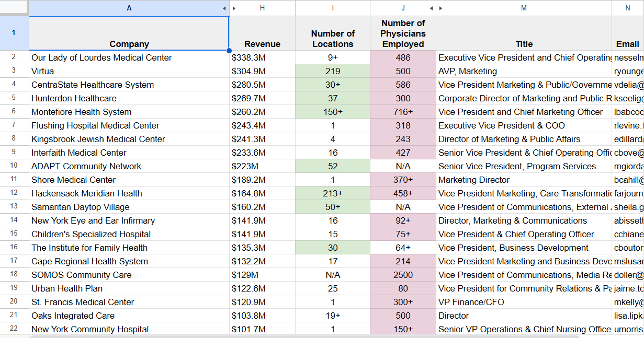Click the AVP, Marketing title cell
This screenshot has height=338, width=644.
coord(524,71)
